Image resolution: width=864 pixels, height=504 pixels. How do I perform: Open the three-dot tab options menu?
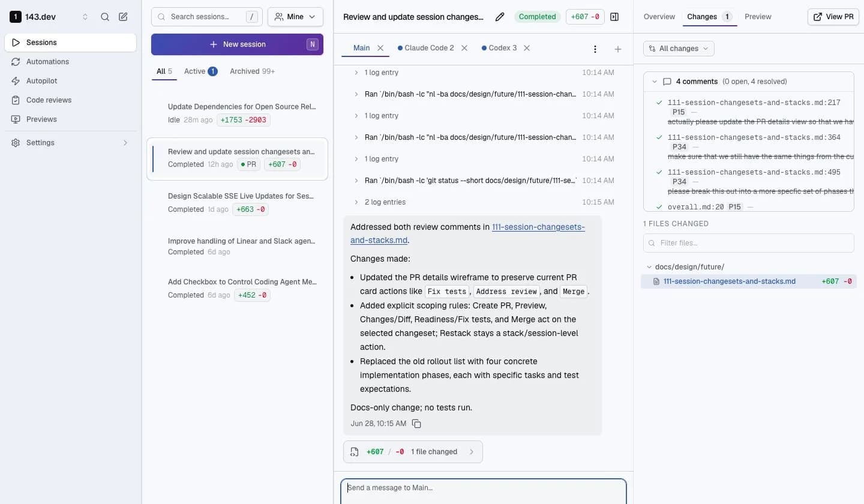pyautogui.click(x=595, y=49)
